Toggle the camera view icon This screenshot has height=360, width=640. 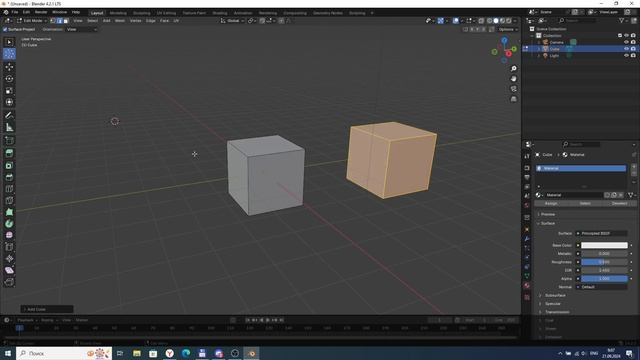pyautogui.click(x=513, y=89)
